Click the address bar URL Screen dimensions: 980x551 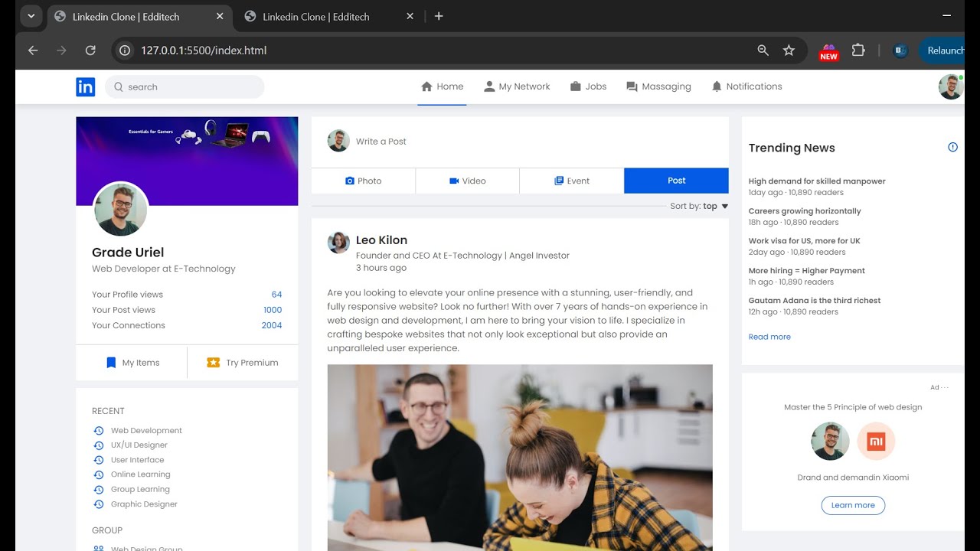204,51
